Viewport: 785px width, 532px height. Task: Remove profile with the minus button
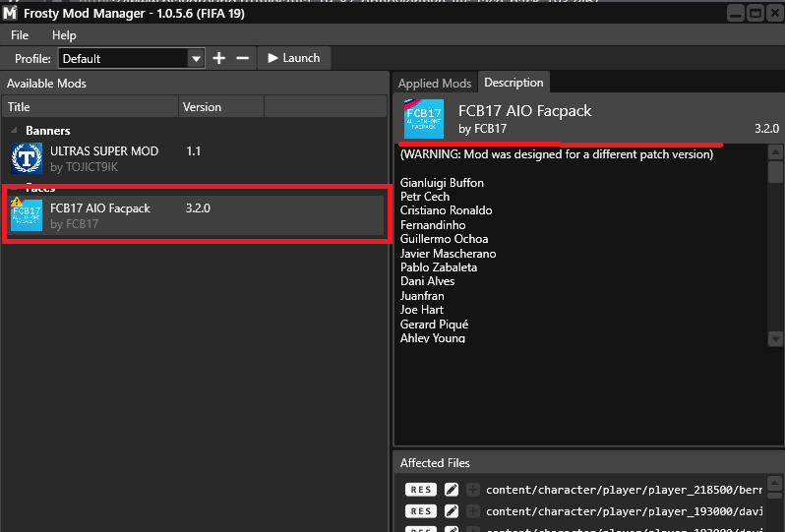pyautogui.click(x=242, y=58)
